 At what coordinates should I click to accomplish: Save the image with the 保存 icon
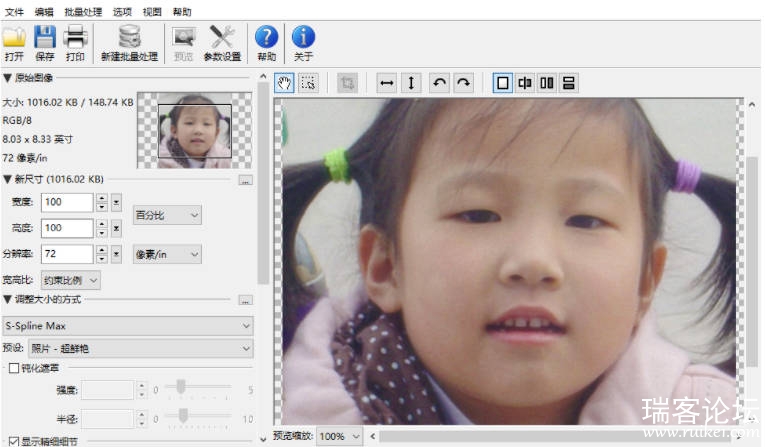[44, 43]
